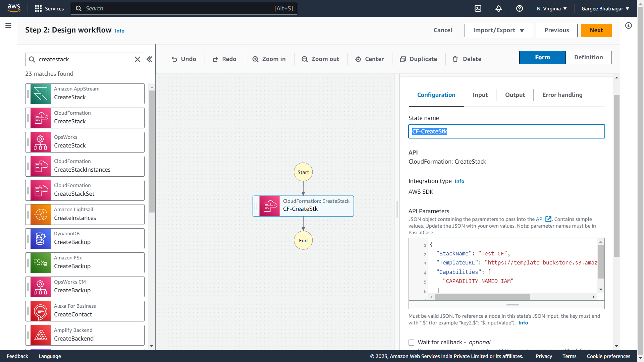Open the Input tab
This screenshot has height=362, width=644.
(480, 95)
